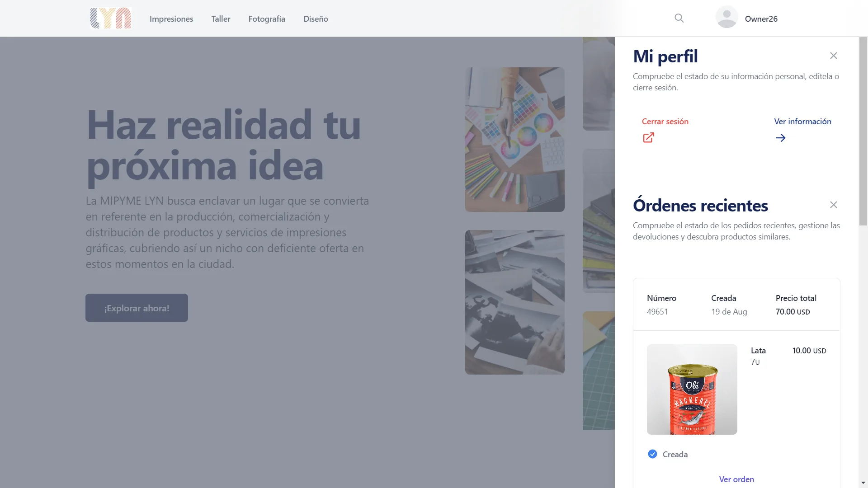Click the Cerrar sesión link
This screenshot has width=868, height=488.
pos(665,121)
